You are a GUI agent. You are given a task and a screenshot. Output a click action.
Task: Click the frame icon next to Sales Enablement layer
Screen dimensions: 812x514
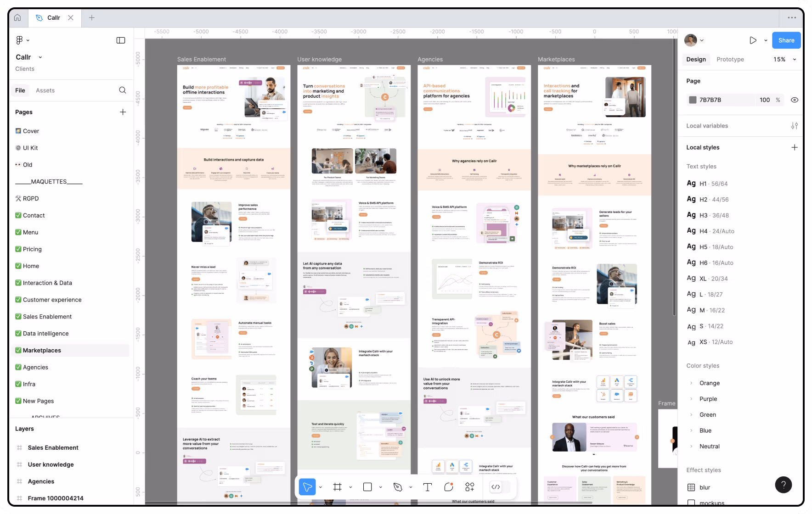point(19,447)
